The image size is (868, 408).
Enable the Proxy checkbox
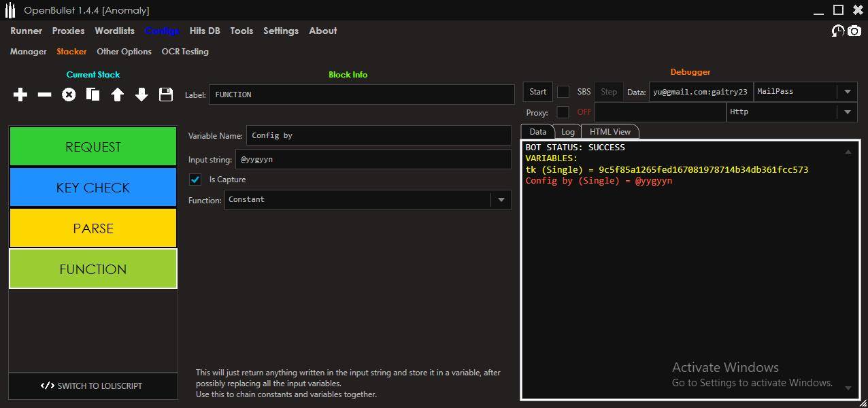(x=563, y=112)
